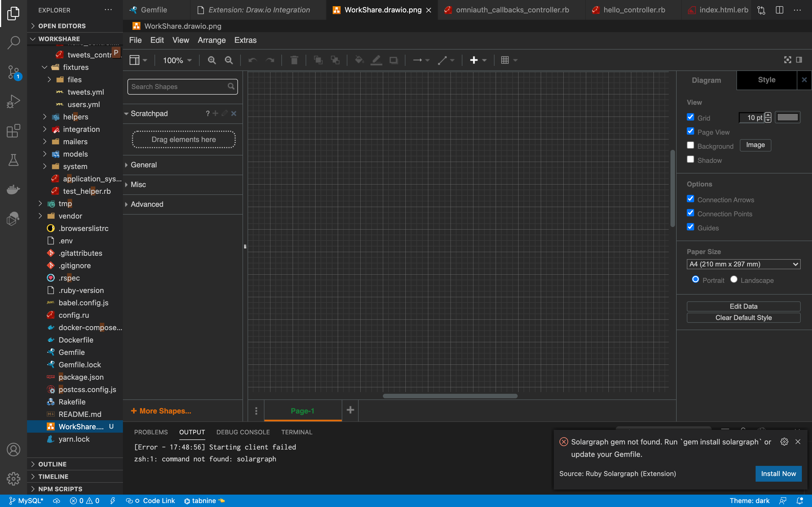Select the Landscape radio button
The image size is (812, 507).
[x=734, y=279]
